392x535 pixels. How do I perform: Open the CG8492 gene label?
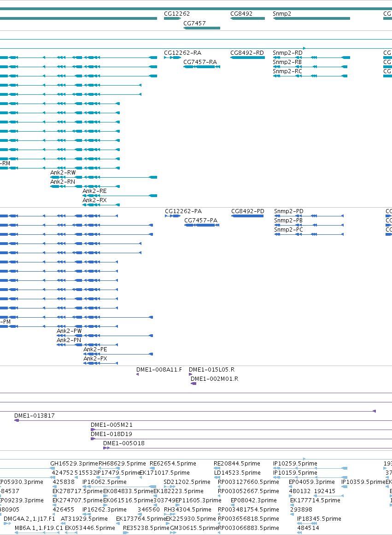pos(241,14)
